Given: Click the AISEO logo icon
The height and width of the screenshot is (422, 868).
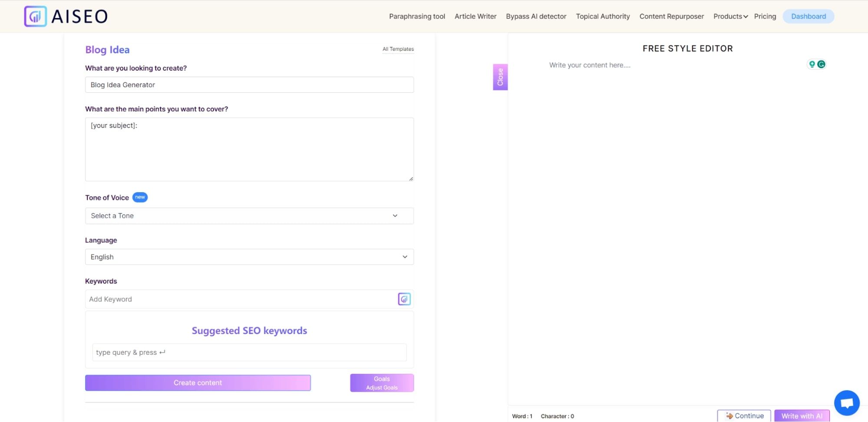Looking at the screenshot, I should (35, 16).
